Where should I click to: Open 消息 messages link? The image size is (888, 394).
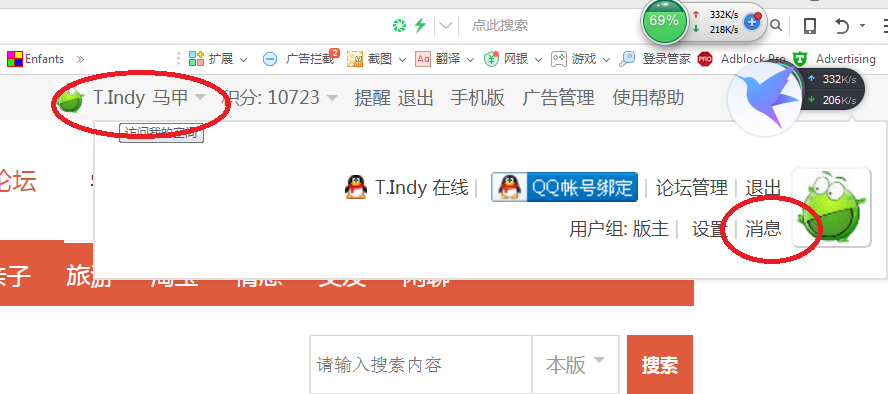tap(763, 229)
